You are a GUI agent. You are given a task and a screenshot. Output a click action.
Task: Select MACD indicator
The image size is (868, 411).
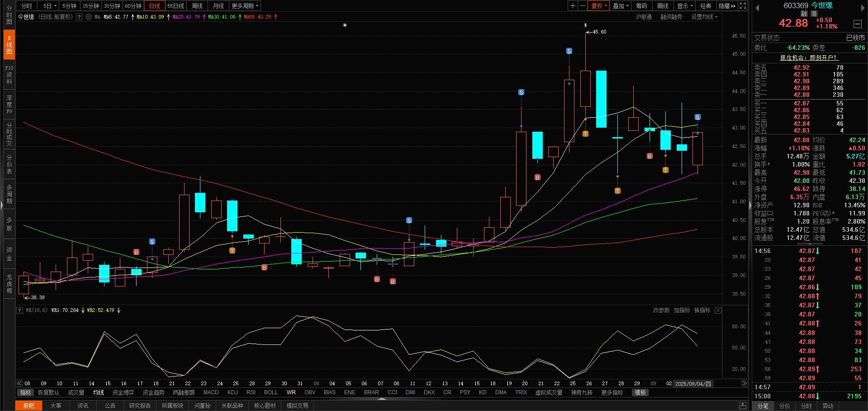click(x=211, y=392)
